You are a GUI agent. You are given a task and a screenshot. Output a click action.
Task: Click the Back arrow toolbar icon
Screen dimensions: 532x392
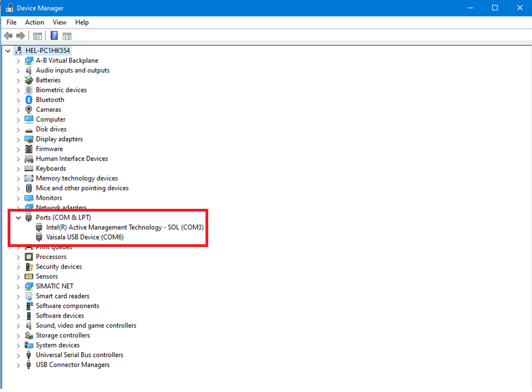[8, 36]
